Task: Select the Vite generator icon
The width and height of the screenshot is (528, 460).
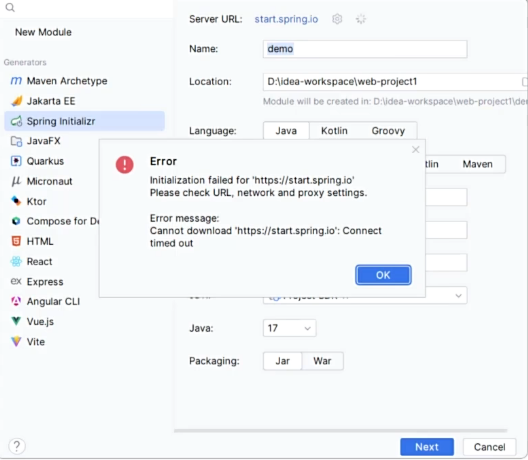Action: tap(16, 341)
